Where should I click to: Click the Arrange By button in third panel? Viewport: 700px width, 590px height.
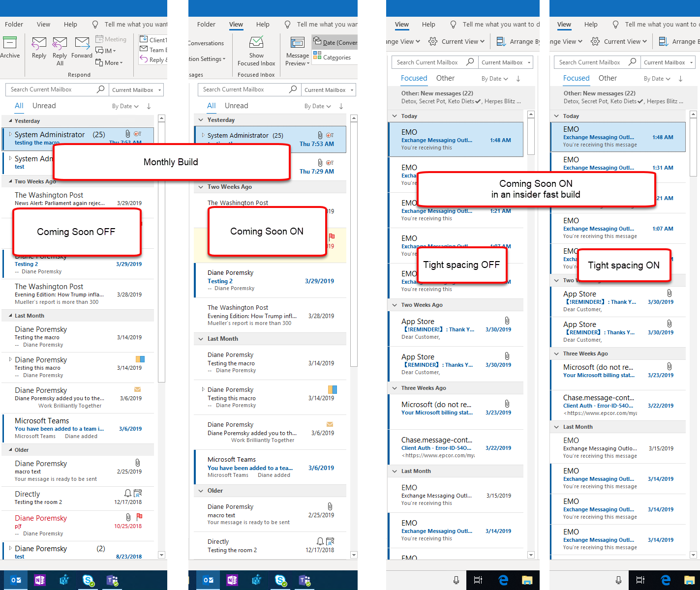coord(518,42)
